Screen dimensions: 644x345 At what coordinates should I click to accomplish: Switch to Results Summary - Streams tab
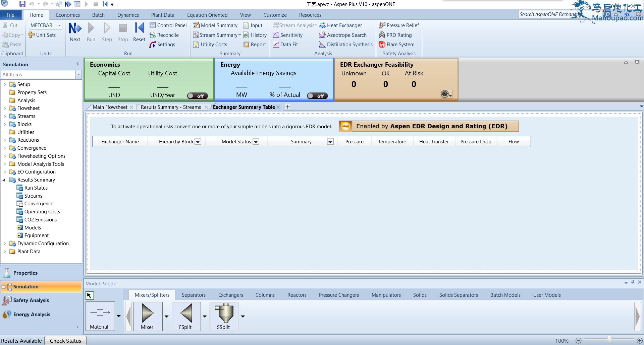171,107
